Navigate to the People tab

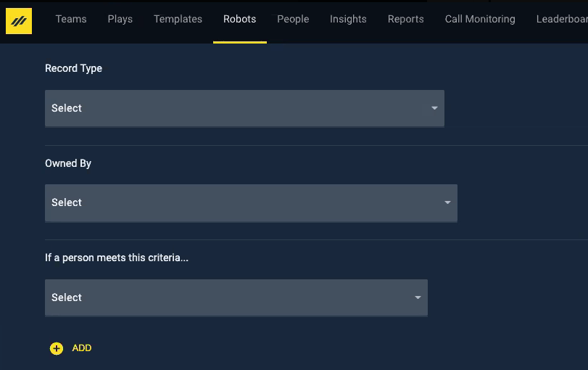(293, 19)
